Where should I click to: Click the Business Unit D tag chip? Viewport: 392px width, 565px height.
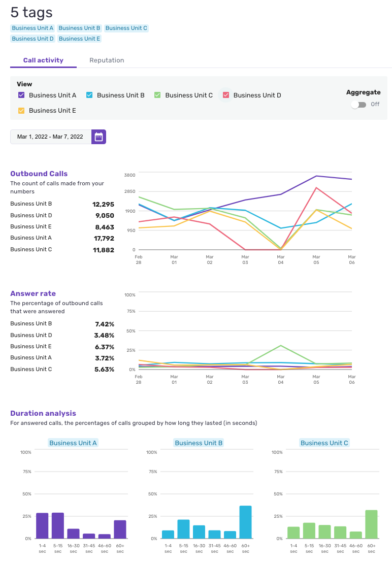32,39
